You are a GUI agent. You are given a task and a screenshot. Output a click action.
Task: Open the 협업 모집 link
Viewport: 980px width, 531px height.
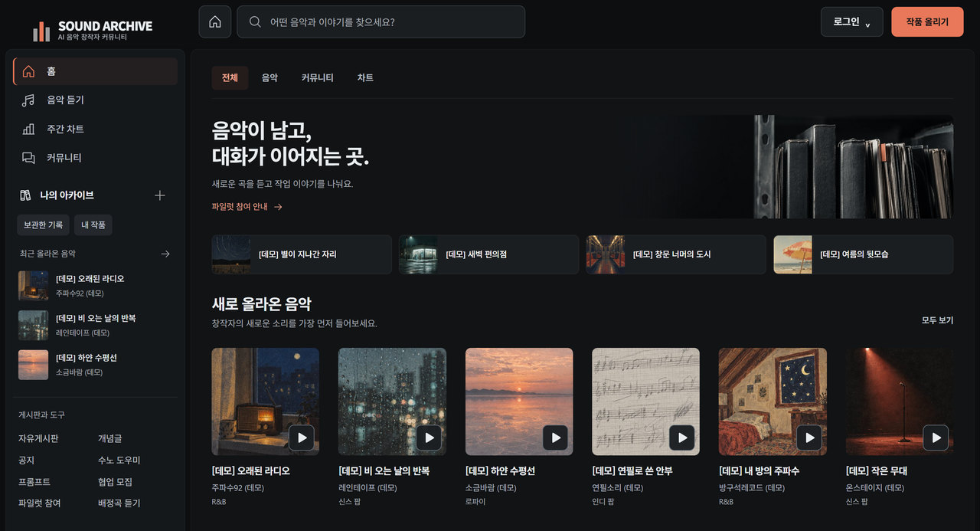click(x=115, y=482)
